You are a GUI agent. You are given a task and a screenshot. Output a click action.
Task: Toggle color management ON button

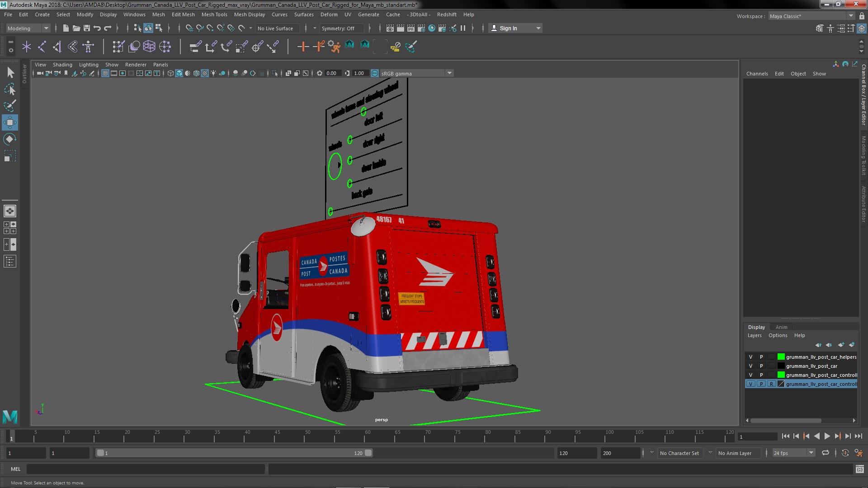point(375,73)
